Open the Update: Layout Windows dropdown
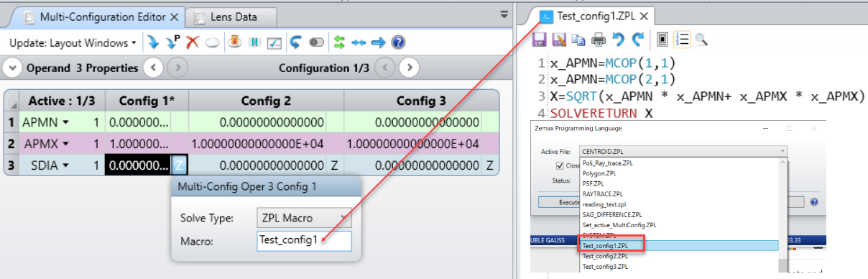Screen dimensions: 868x279 pos(73,42)
